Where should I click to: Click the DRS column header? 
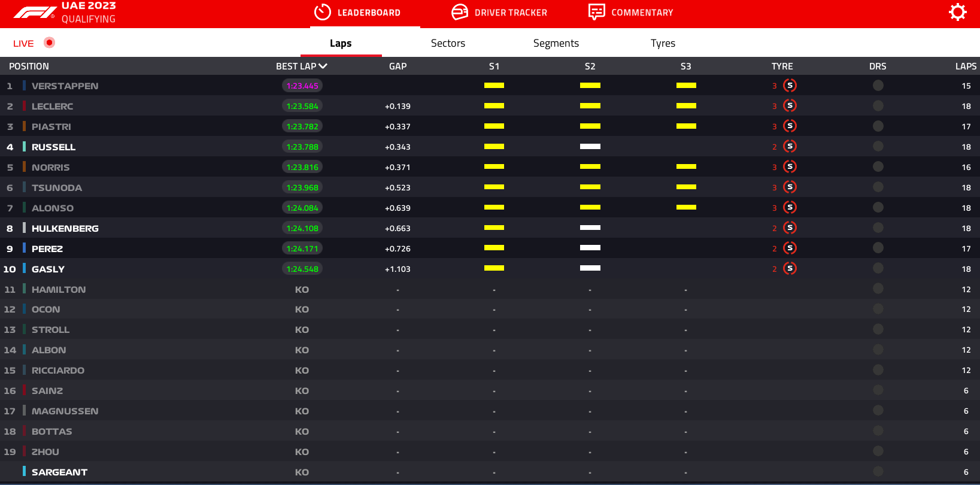point(878,66)
